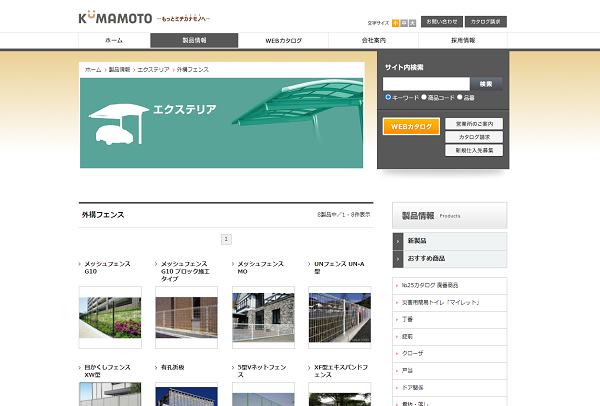Viewport: 600px width, 406px height.
Task: Set text size to large (大)
Action: pos(412,23)
